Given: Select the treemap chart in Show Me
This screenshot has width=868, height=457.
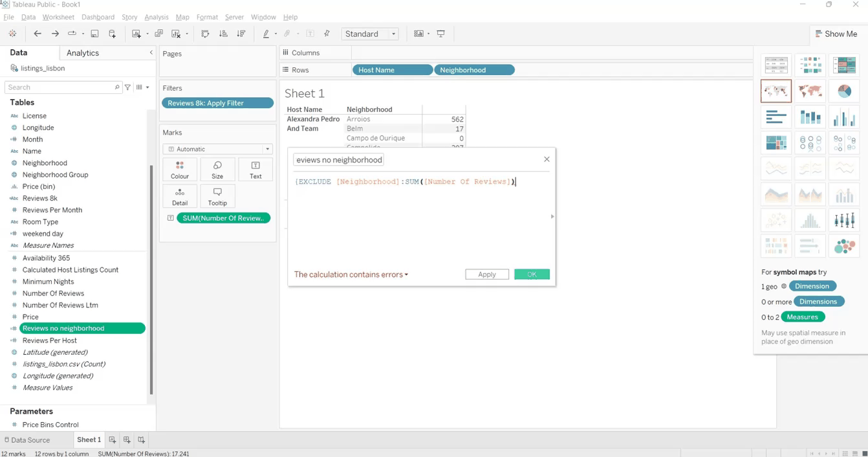Looking at the screenshot, I should 776,142.
